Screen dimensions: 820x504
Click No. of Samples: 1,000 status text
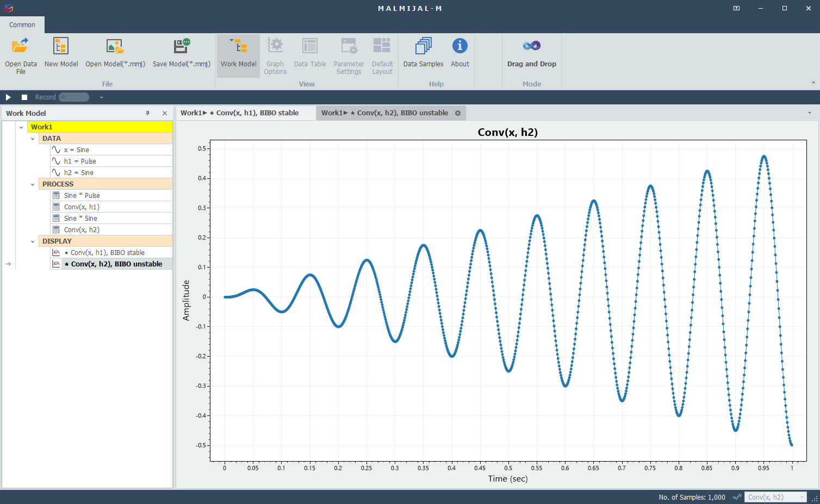(x=692, y=497)
